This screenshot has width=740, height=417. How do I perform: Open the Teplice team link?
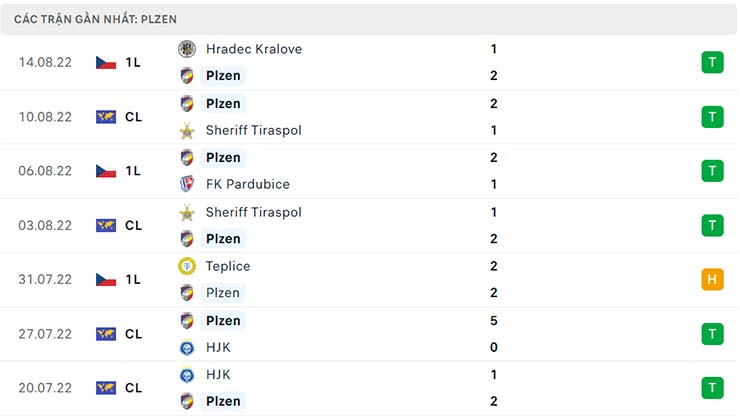[x=228, y=266]
